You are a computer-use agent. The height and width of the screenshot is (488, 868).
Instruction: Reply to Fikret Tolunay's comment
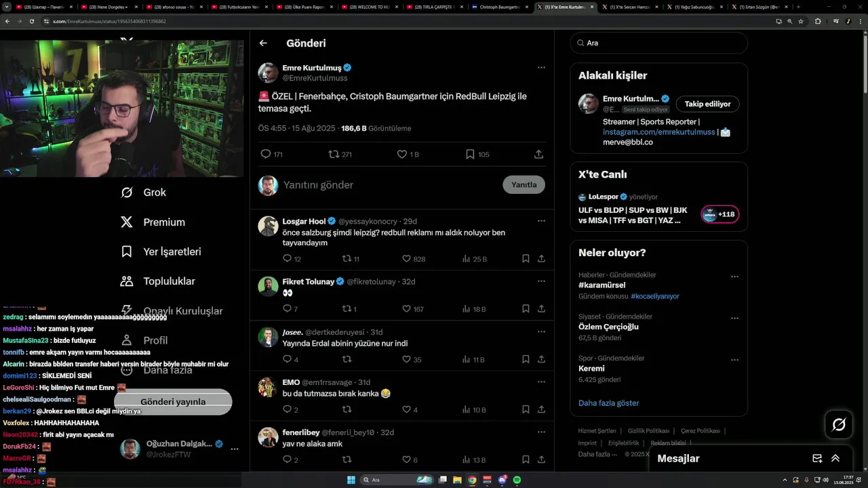tap(287, 308)
